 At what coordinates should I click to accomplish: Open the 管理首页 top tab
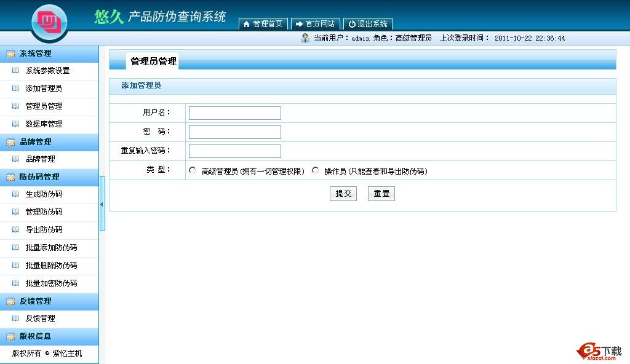(x=263, y=24)
